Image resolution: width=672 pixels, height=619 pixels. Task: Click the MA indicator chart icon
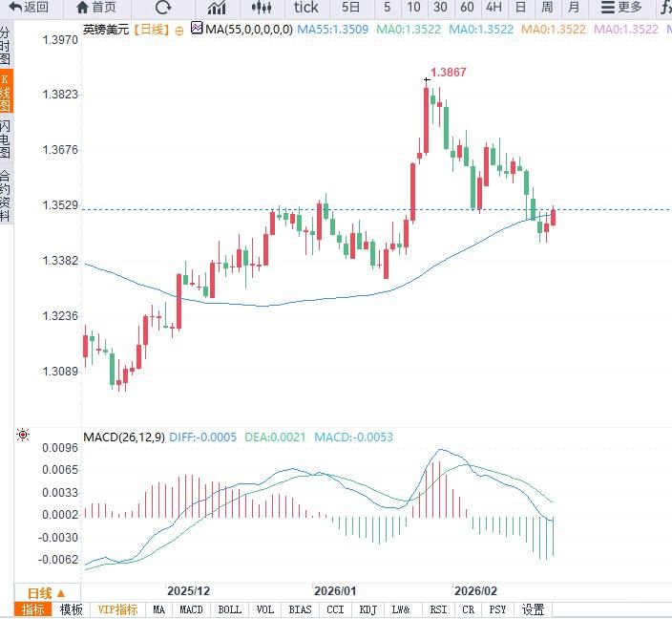197,29
